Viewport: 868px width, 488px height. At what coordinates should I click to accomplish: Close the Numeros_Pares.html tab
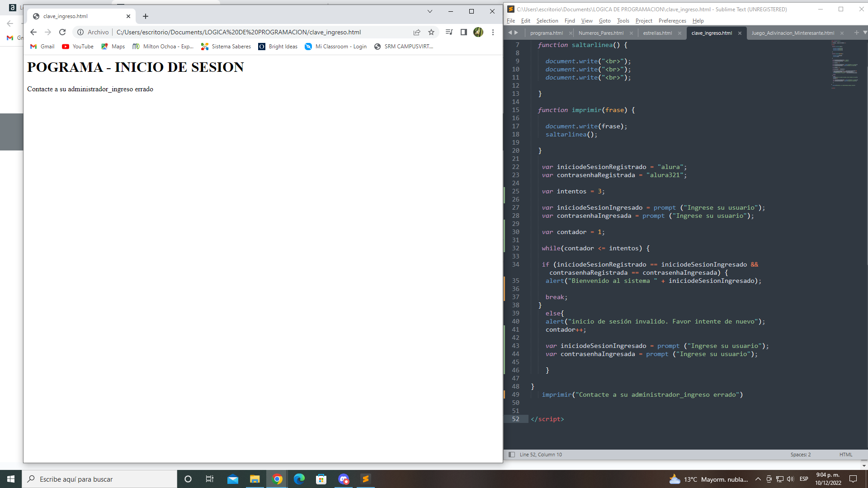(x=631, y=33)
